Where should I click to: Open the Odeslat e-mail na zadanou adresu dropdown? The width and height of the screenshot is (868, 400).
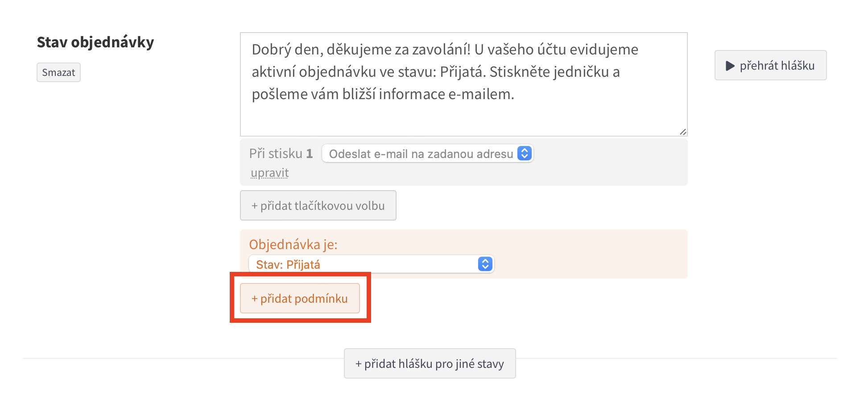pos(421,154)
